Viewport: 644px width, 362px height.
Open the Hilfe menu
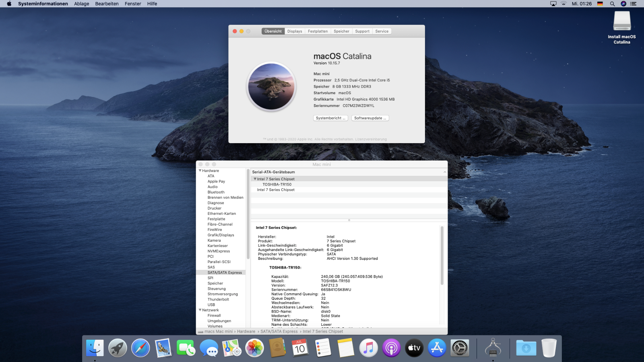152,4
